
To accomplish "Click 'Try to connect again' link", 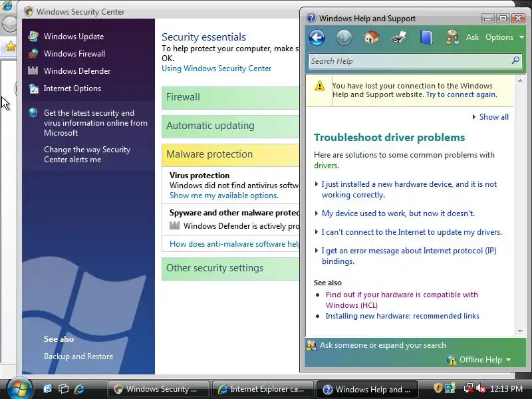I will pos(462,94).
